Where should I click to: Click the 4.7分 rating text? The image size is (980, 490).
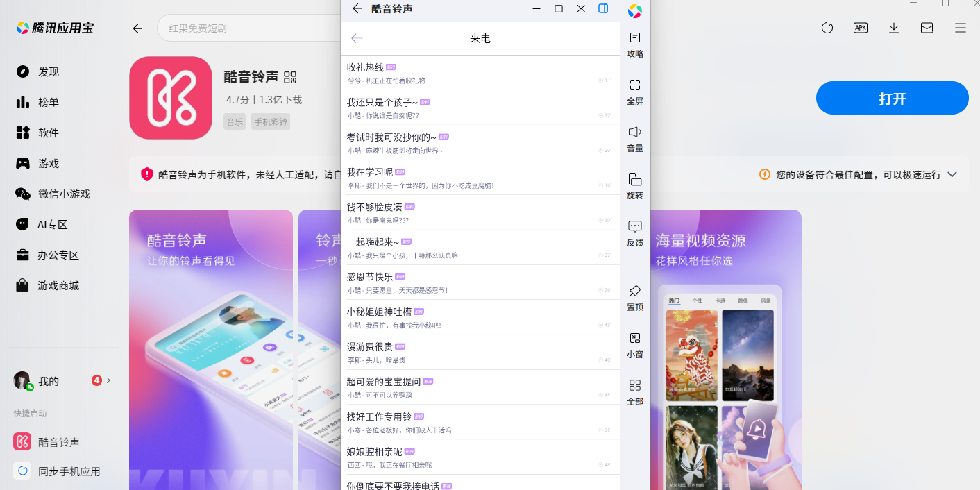(237, 100)
